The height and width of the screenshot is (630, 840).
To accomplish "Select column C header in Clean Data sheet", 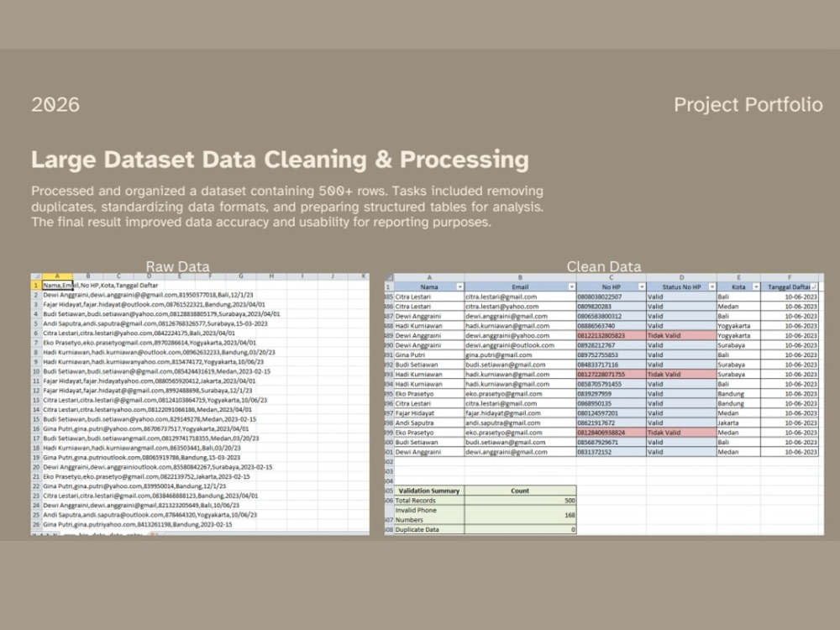I will click(x=612, y=277).
